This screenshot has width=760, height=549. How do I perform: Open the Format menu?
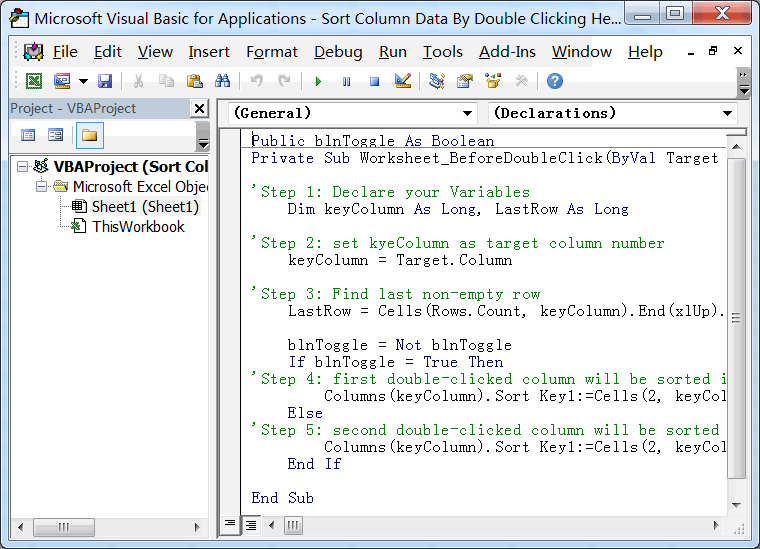[x=272, y=52]
